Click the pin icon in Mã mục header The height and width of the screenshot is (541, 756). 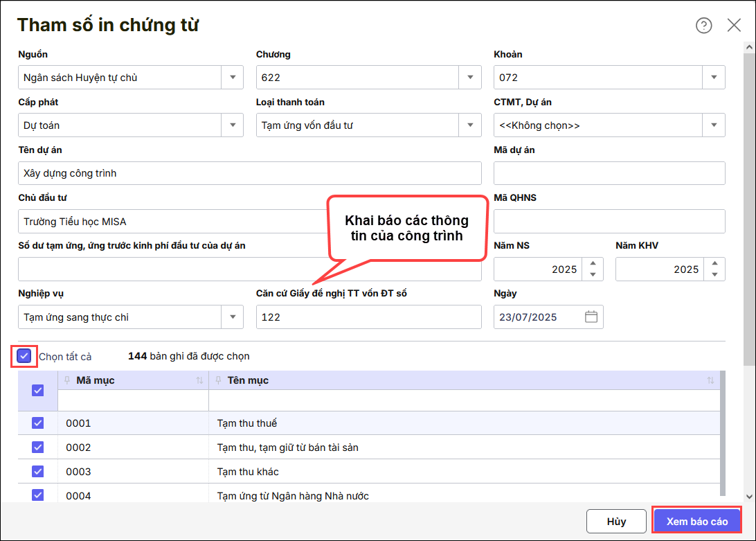click(67, 380)
